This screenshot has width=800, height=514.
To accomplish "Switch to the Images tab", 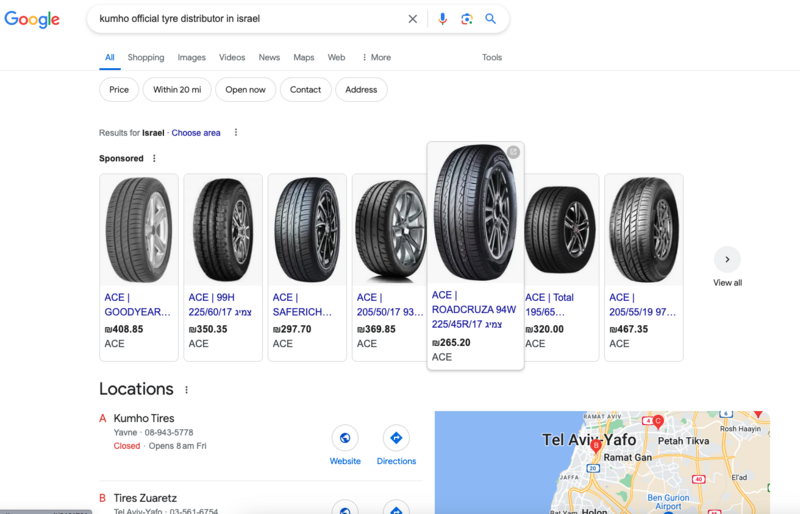I will (191, 58).
